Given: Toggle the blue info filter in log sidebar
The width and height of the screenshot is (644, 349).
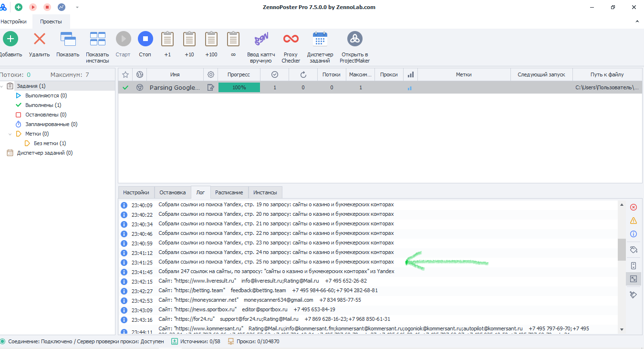Looking at the screenshot, I should click(634, 234).
